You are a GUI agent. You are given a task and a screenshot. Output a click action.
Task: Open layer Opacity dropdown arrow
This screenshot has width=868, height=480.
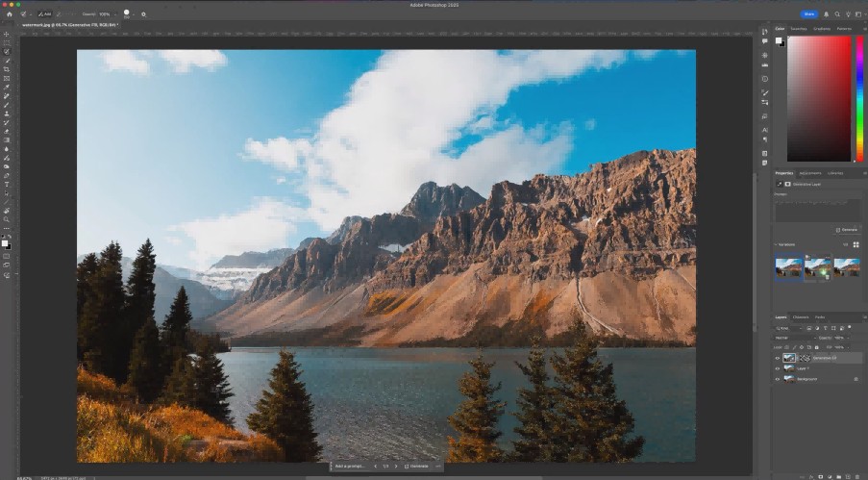tap(848, 338)
